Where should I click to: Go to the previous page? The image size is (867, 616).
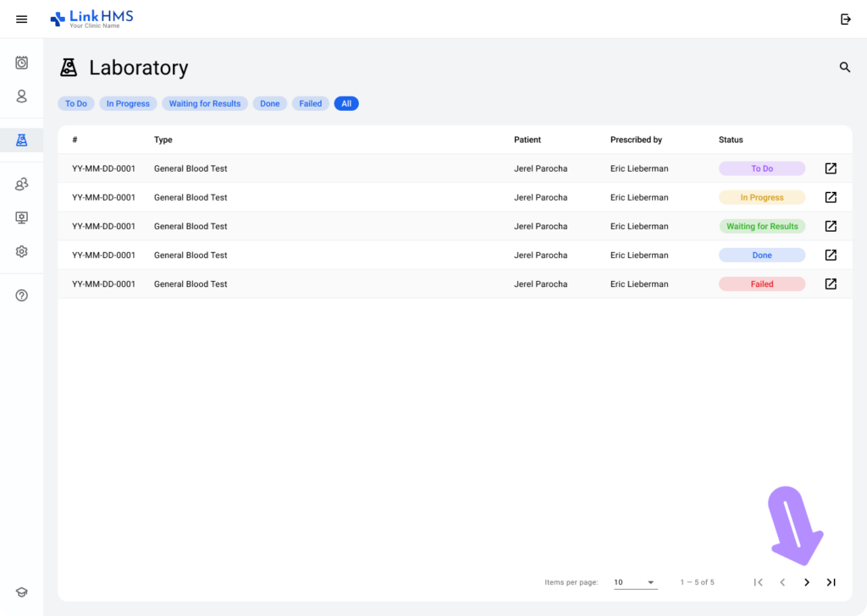(782, 582)
